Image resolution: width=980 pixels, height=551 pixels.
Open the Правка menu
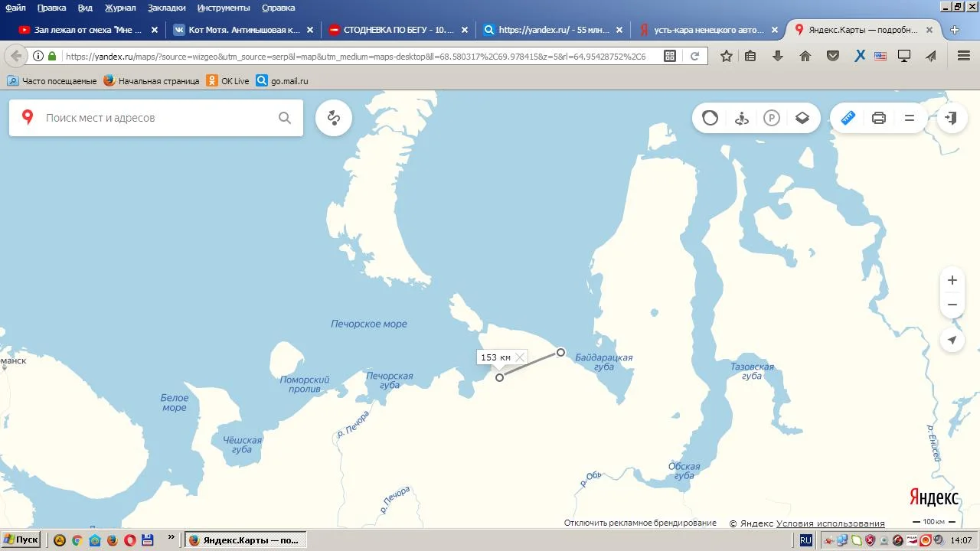(51, 8)
